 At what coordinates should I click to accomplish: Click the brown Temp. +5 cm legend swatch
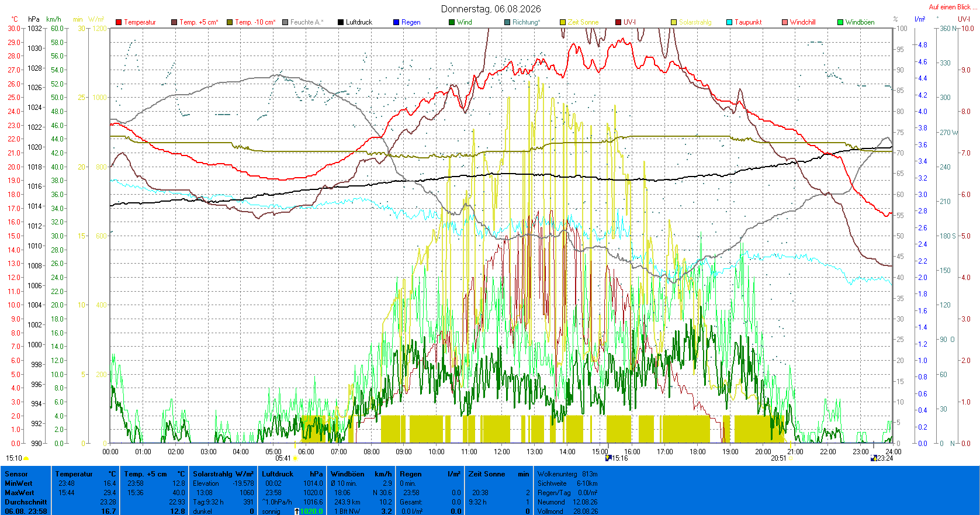(x=174, y=22)
